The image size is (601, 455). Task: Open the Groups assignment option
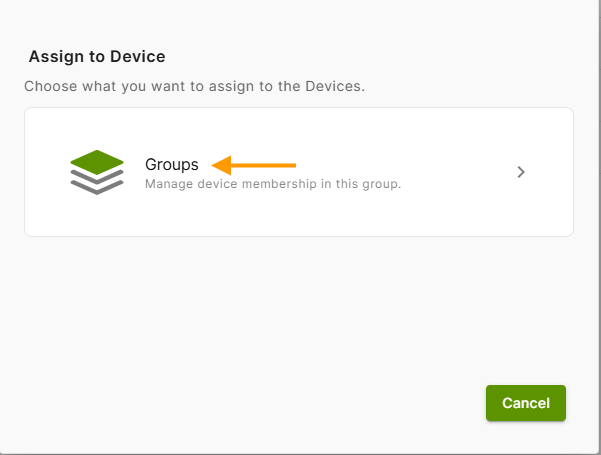coord(299,172)
